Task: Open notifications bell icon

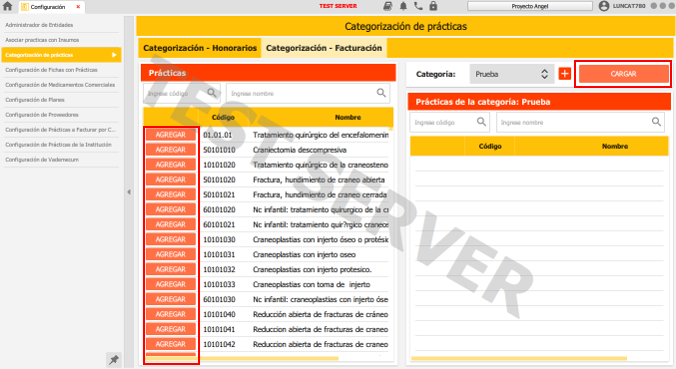Action: [403, 6]
